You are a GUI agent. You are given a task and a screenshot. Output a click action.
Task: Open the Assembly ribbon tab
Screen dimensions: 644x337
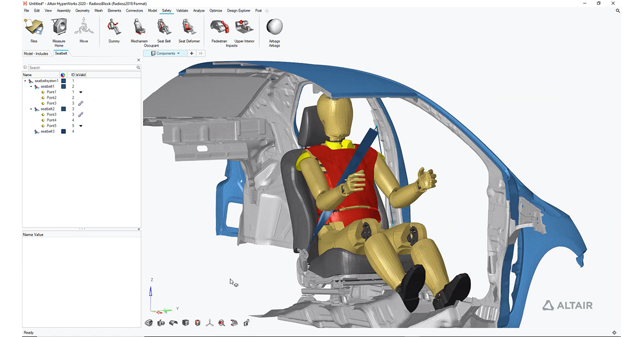click(63, 10)
